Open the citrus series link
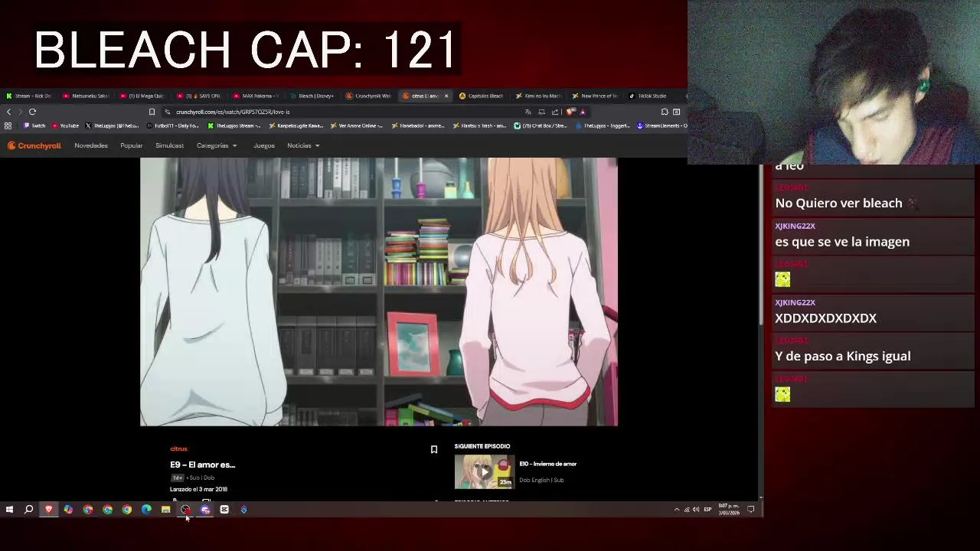 tap(178, 449)
